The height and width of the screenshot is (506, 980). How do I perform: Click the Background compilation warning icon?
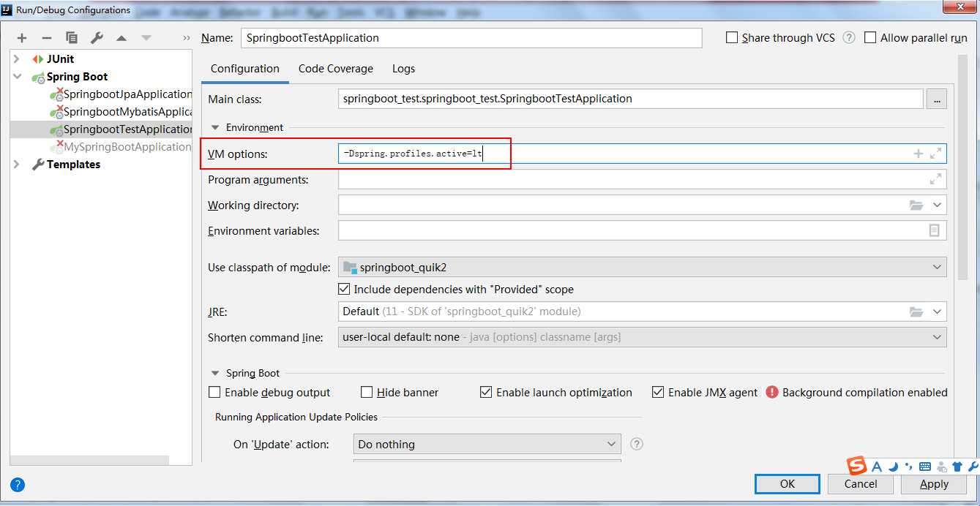[772, 392]
